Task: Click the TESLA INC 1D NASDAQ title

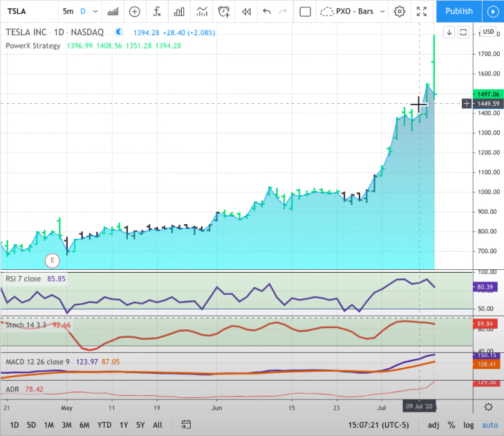Action: pos(55,32)
